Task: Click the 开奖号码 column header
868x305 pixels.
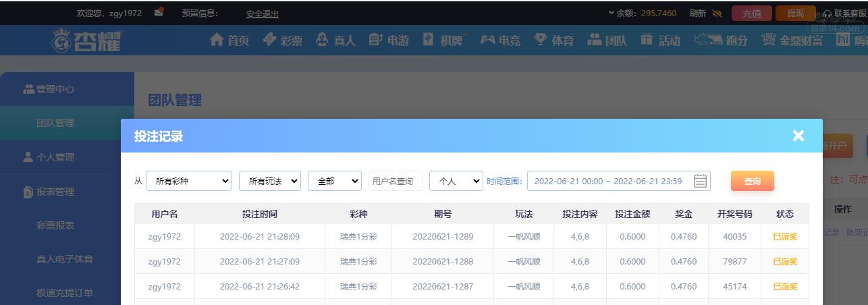Action: [734, 214]
